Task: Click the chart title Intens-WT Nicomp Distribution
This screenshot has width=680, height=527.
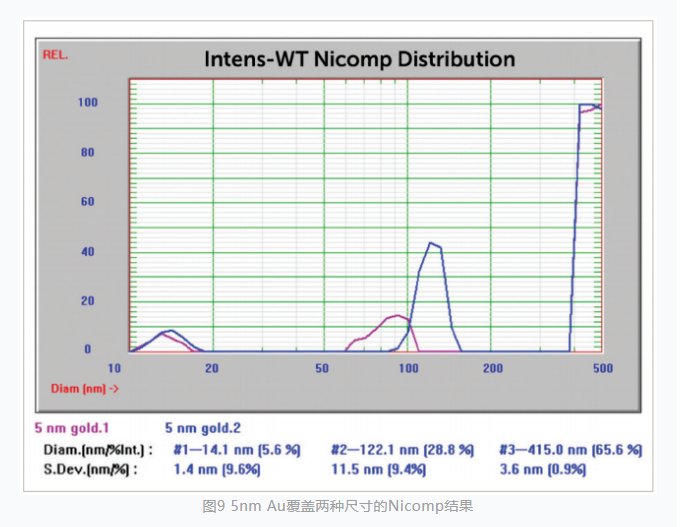Action: 359,59
